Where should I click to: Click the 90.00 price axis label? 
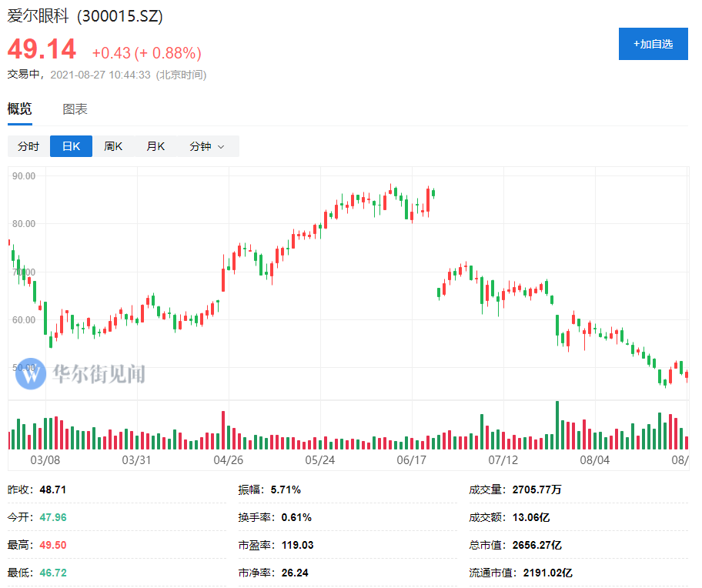(24, 176)
